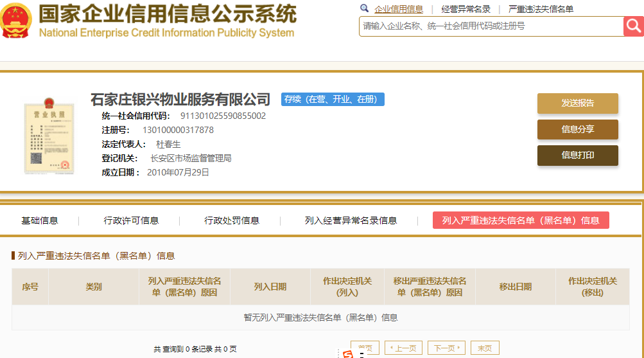Image resolution: width=644 pixels, height=358 pixels.
Task: Go to previous page 上一页
Action: [x=403, y=348]
